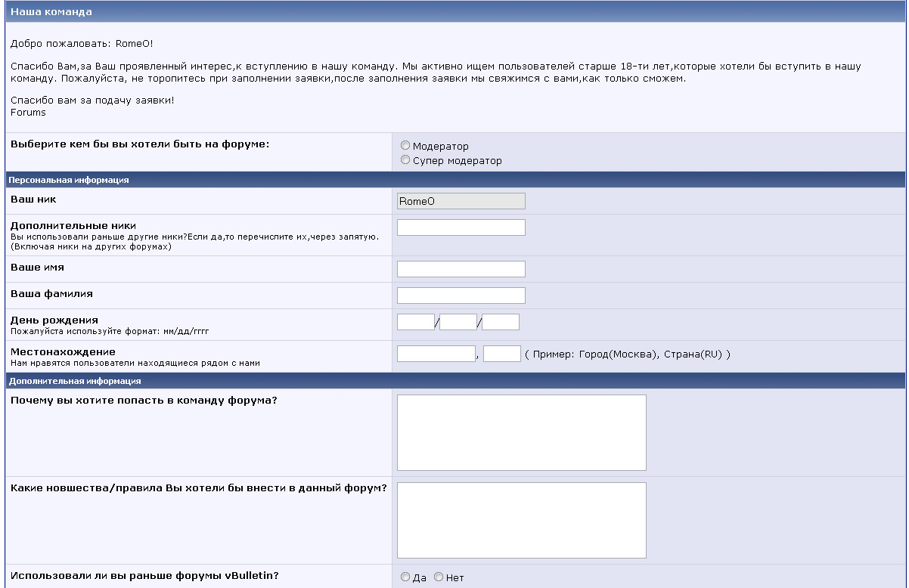The image size is (909, 588).
Task: Click the 'Почему вы хотите попасть в команду форума?' label
Action: (x=144, y=400)
